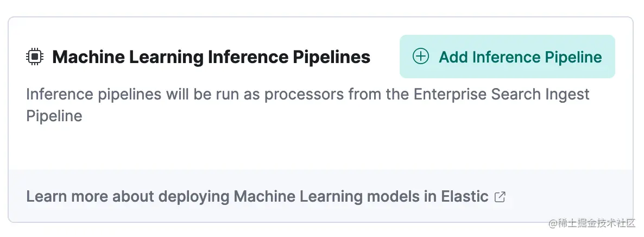This screenshot has width=644, height=237.
Task: Click the gray footer bar of the panel
Action: click(x=321, y=196)
